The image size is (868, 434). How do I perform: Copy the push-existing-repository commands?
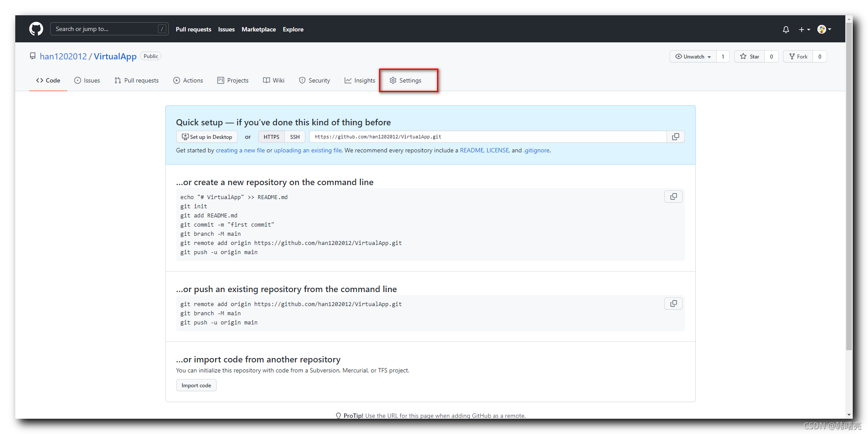pos(673,303)
